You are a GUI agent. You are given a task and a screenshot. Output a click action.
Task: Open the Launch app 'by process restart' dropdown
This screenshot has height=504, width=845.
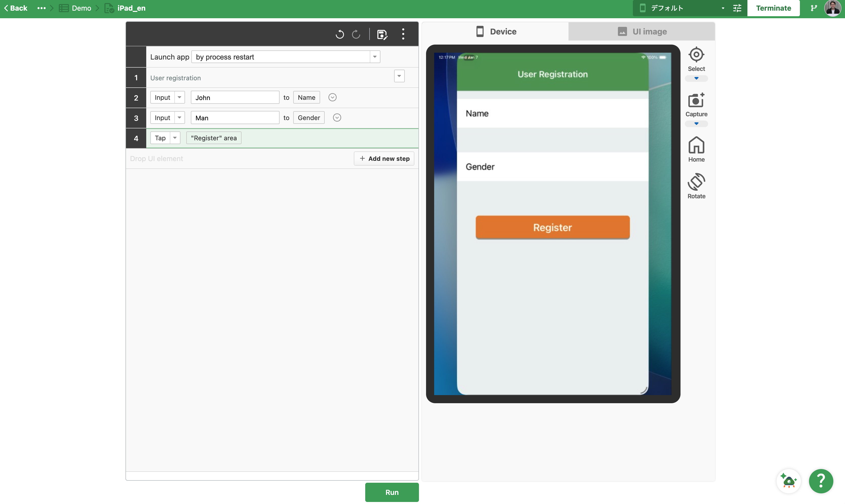coord(374,57)
